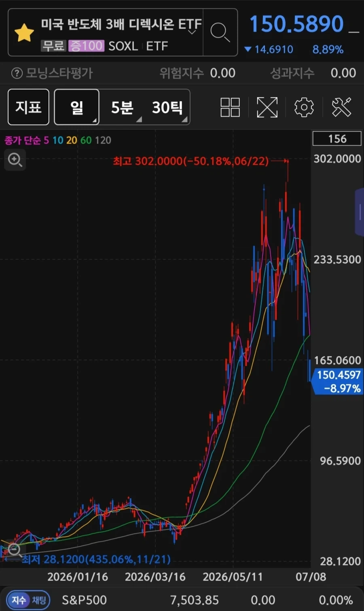Open the split-chart grid layout icon
Screen dimensions: 364x611
coord(230,107)
